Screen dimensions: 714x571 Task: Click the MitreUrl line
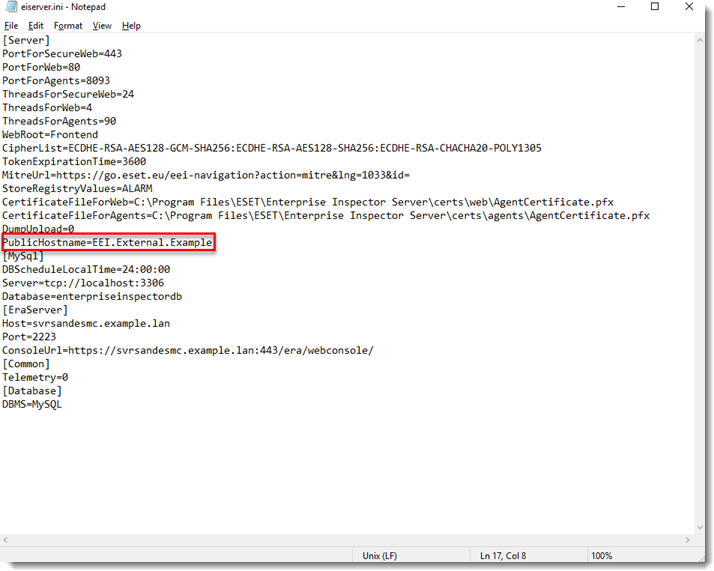(206, 175)
